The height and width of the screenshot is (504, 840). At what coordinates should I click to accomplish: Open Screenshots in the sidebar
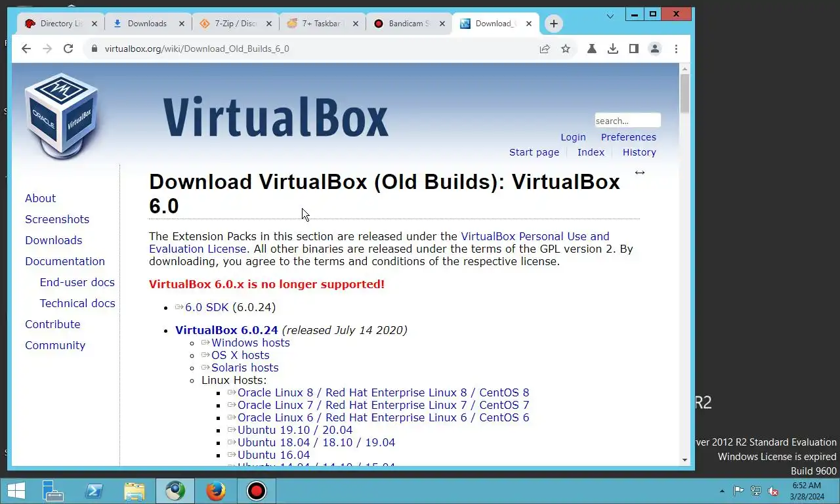(x=57, y=219)
